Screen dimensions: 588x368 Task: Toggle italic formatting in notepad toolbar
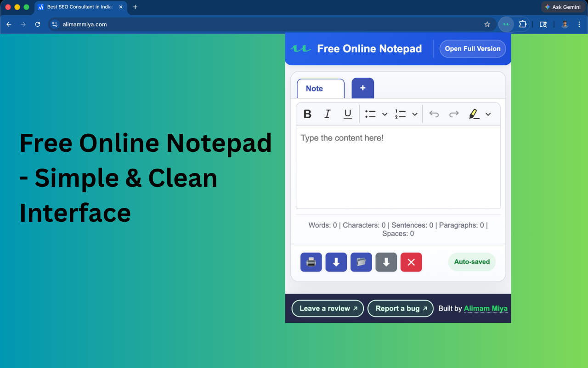pyautogui.click(x=328, y=114)
